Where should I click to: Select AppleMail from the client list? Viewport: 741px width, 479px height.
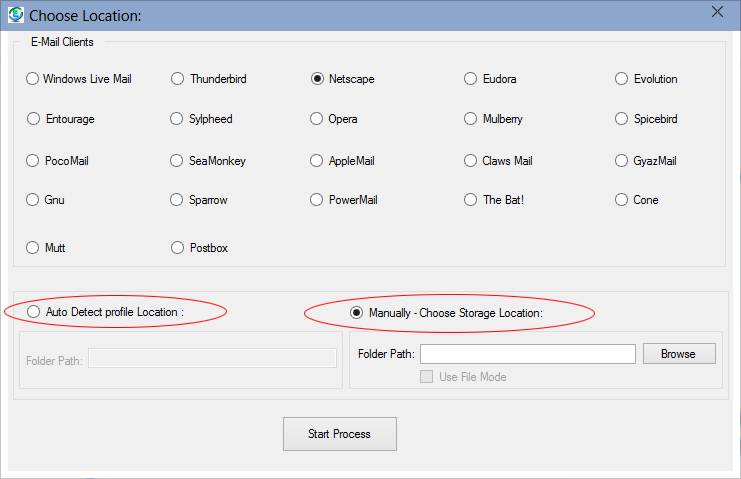coord(318,160)
